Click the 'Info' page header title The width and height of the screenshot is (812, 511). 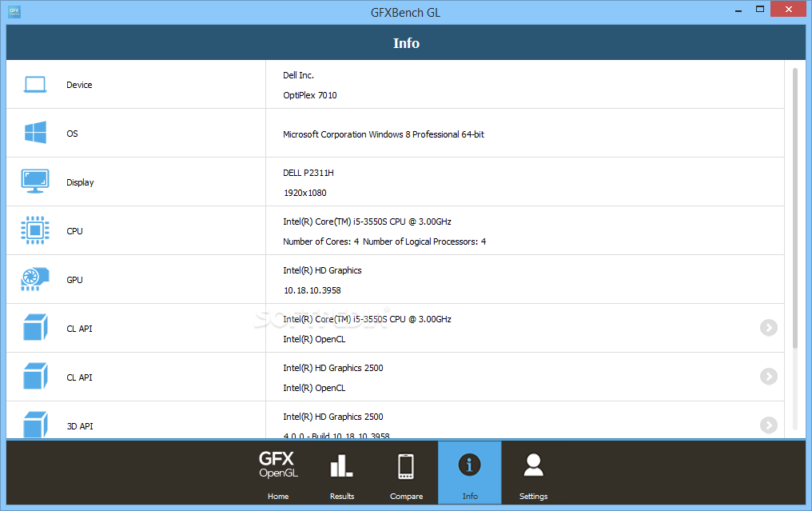point(406,43)
